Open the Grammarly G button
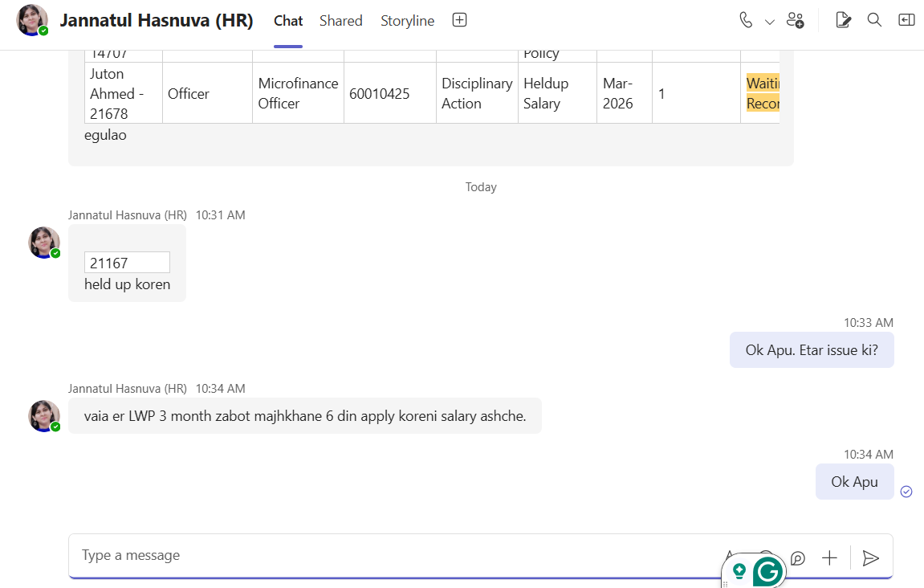This screenshot has width=924, height=588. click(x=767, y=572)
